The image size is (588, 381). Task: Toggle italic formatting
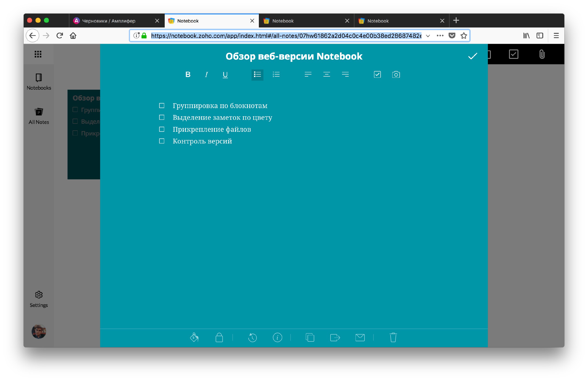[x=206, y=74]
